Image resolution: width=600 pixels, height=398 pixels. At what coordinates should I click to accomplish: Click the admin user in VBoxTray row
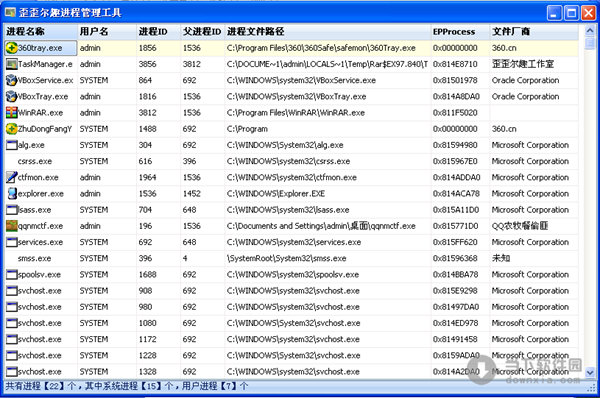(x=90, y=96)
